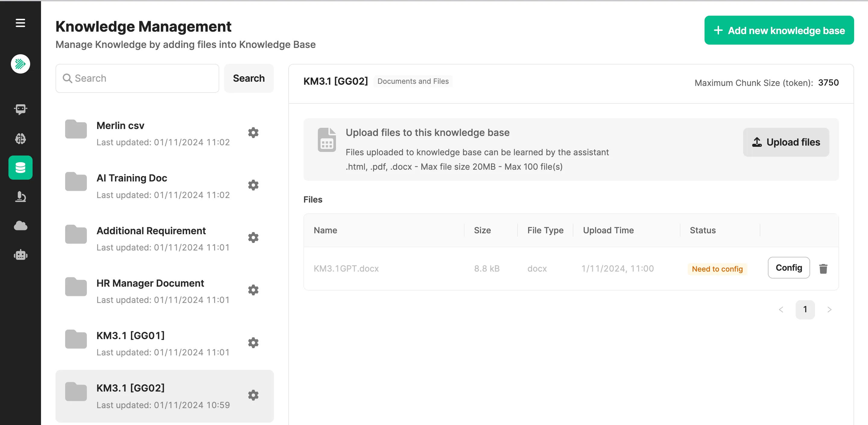868x425 pixels.
Task: Open the robot assistant icon in sidebar
Action: tap(20, 255)
